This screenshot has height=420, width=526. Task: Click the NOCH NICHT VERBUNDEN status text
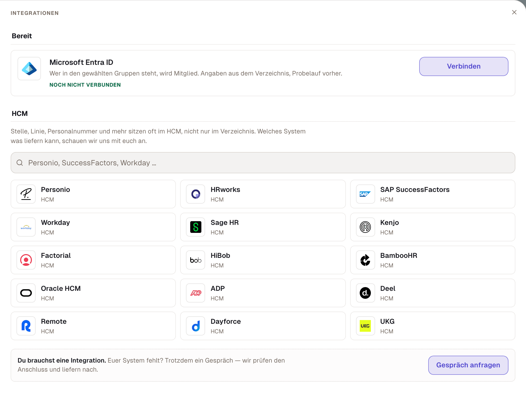pyautogui.click(x=85, y=85)
